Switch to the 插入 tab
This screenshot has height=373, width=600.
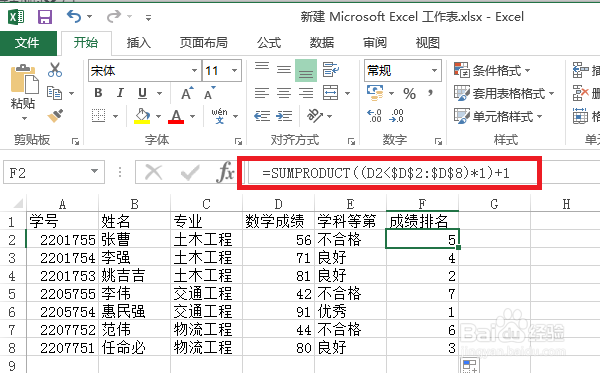(139, 43)
